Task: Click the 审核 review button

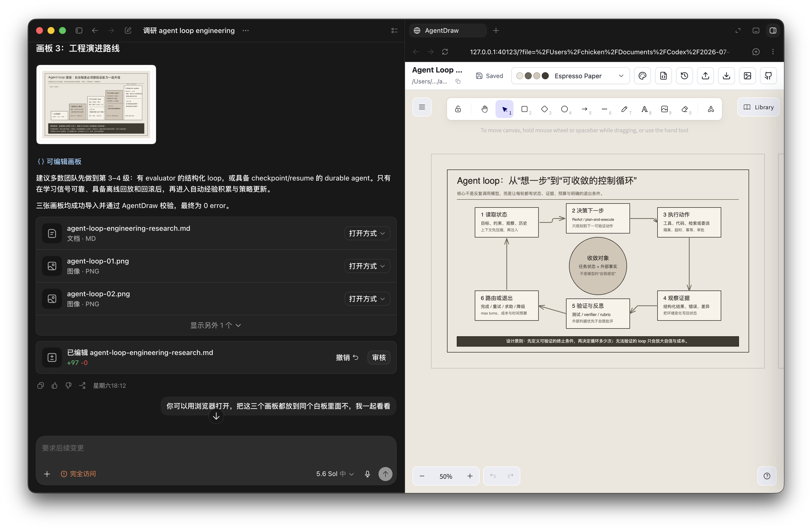Action: tap(379, 357)
